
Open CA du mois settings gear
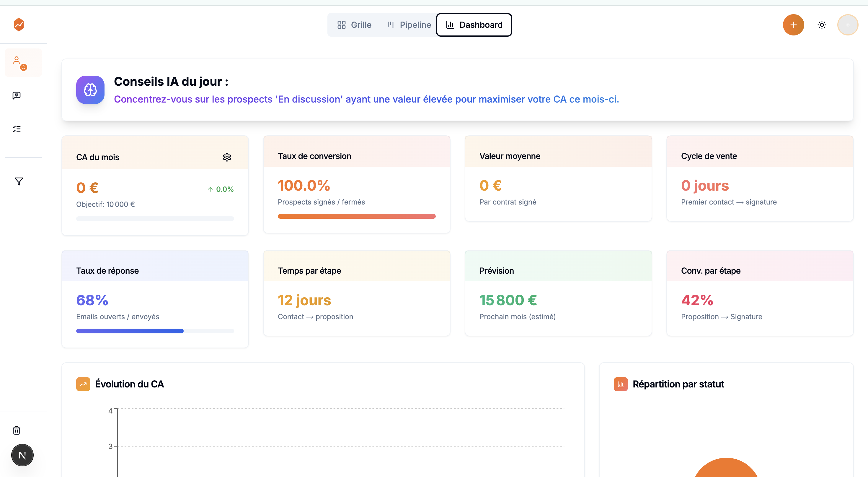tap(227, 157)
